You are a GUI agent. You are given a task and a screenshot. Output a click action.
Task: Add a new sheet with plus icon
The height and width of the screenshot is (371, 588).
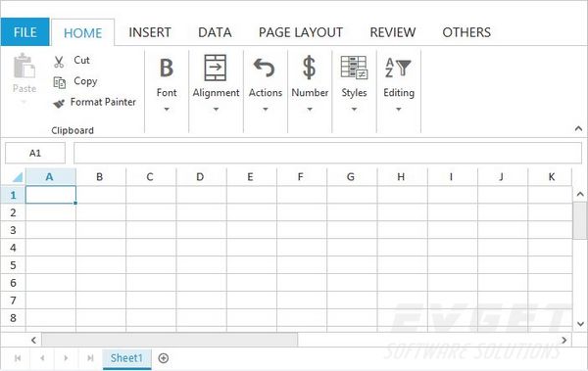pos(163,358)
